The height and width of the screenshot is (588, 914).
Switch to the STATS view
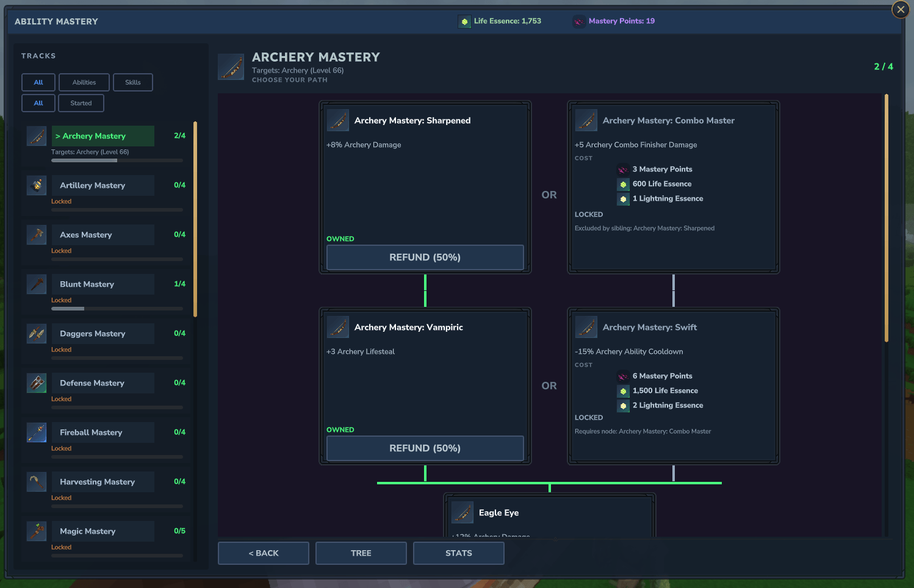[x=459, y=553]
